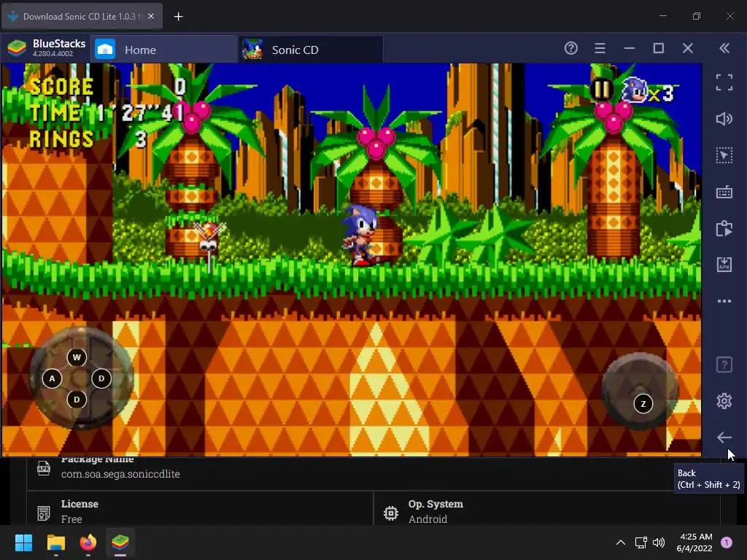Open keyboard game controls icon
Viewport: 747px width, 560px height.
(x=724, y=192)
